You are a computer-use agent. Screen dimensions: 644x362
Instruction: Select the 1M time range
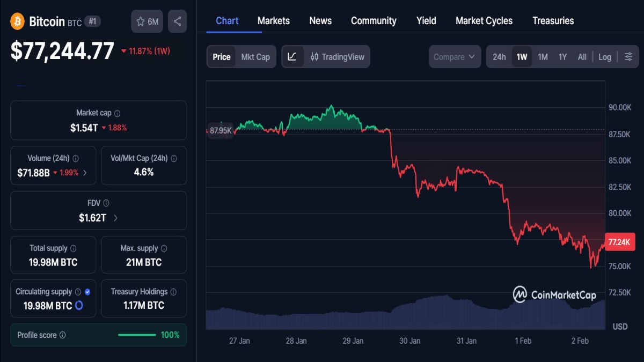543,57
